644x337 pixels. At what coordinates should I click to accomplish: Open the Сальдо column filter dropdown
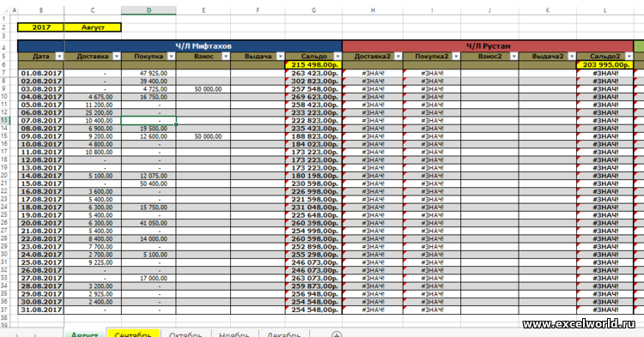337,57
